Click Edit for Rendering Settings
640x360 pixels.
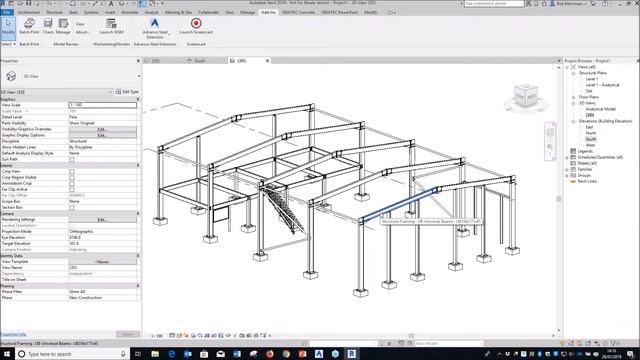(102, 220)
